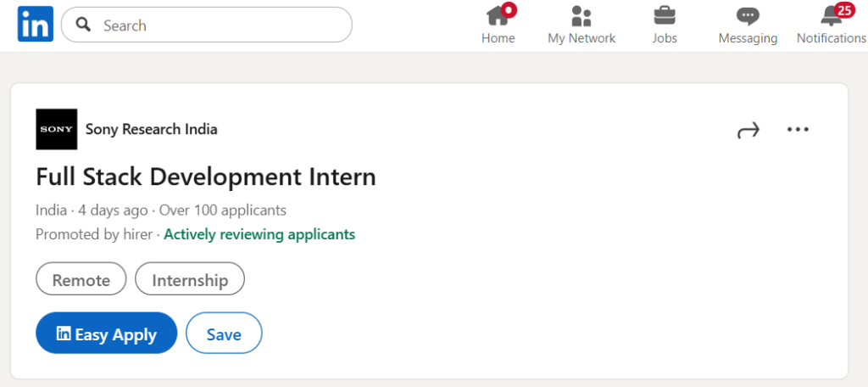Click the green Actively reviewing applicants text

(259, 234)
